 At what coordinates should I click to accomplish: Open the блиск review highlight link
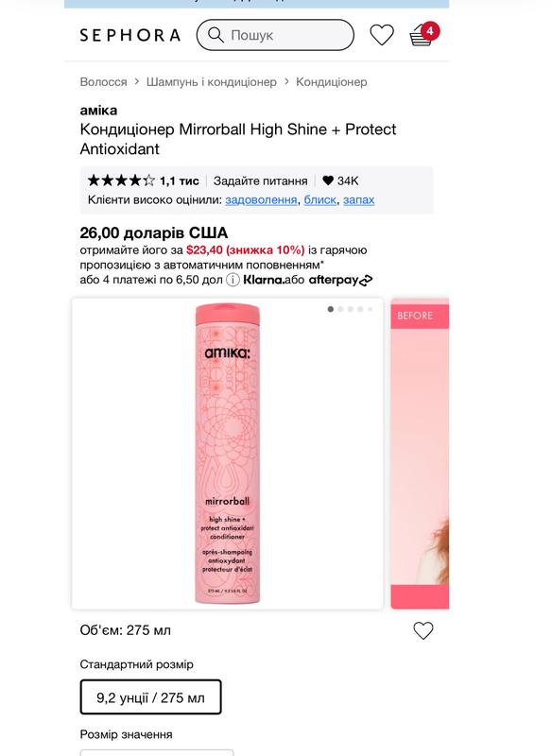[x=319, y=199]
